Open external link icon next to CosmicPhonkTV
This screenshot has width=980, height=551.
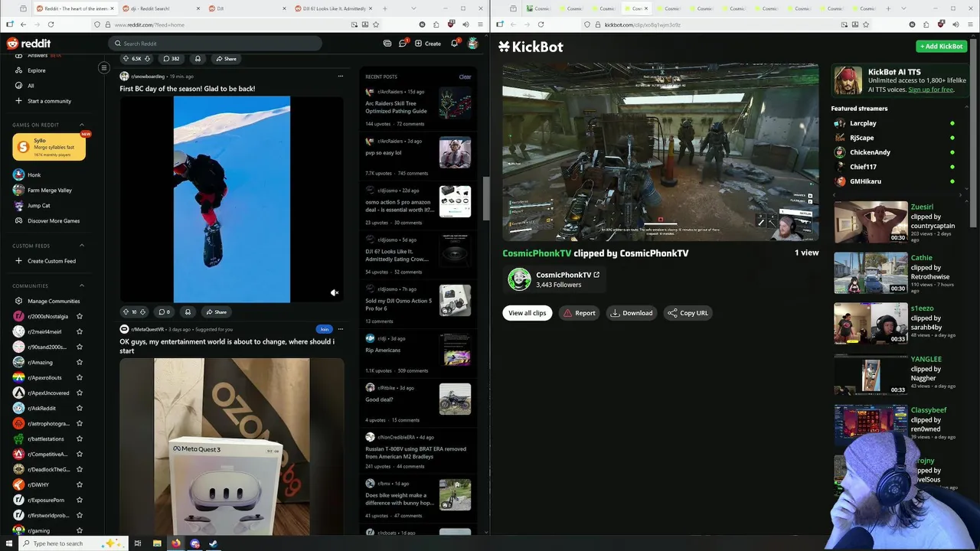point(596,275)
